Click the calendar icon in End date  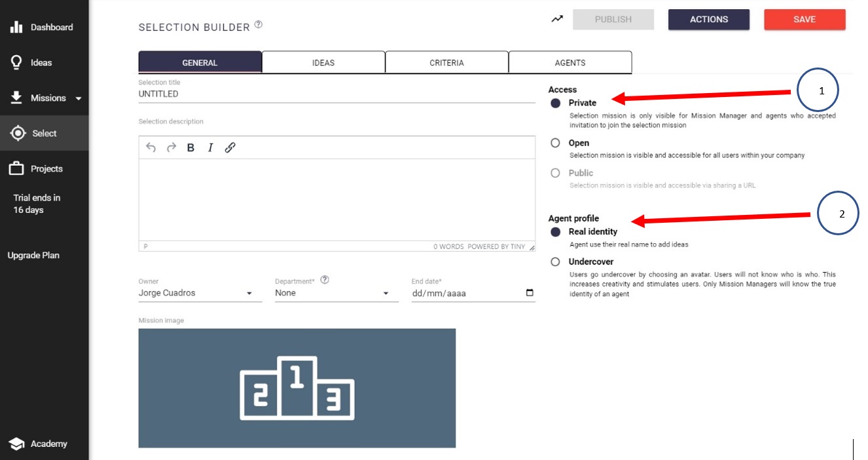[x=530, y=293]
